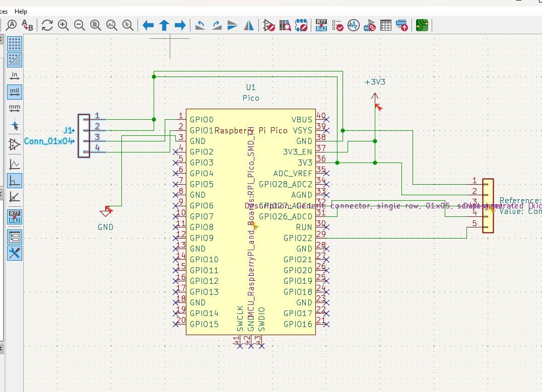This screenshot has width=542, height=392.
Task: Open the PCB editor
Action: [422, 25]
